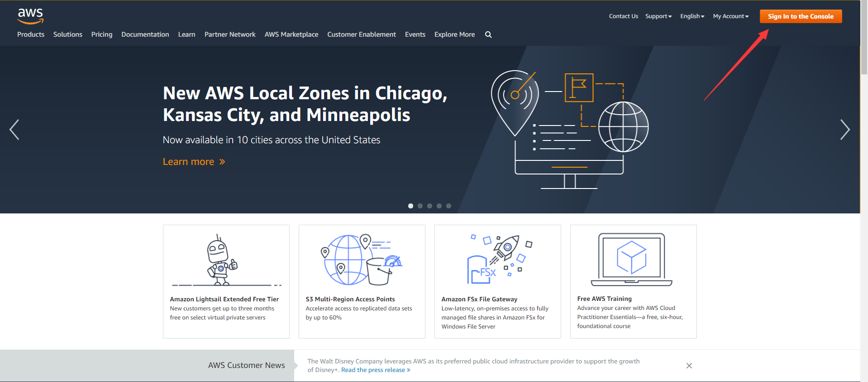Expand the Support dropdown
The image size is (868, 382).
point(658,16)
